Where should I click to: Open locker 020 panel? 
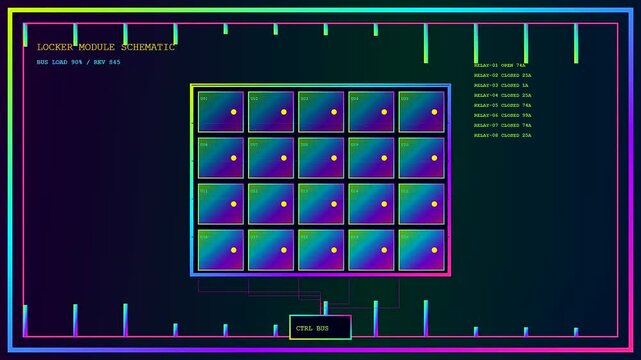pos(421,250)
